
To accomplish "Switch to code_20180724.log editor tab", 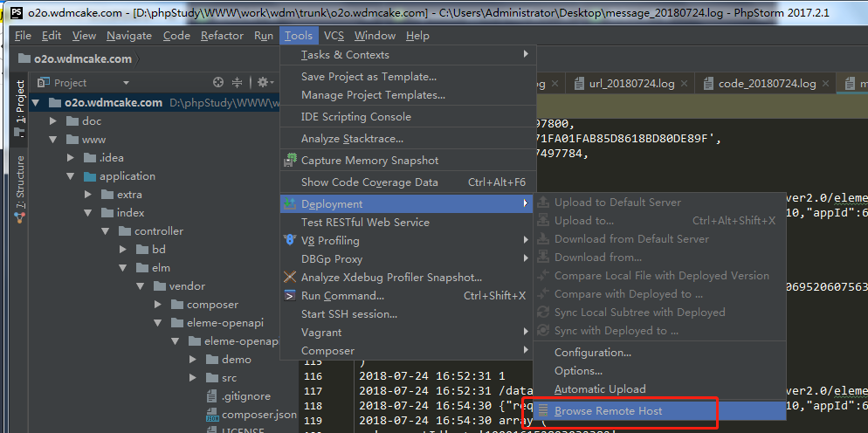I will 768,84.
